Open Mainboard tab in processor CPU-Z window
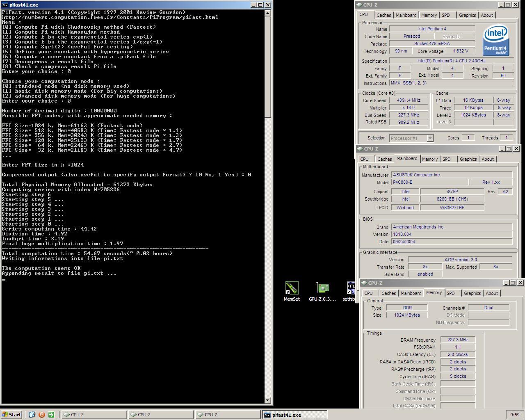The image size is (525, 420). (x=406, y=15)
